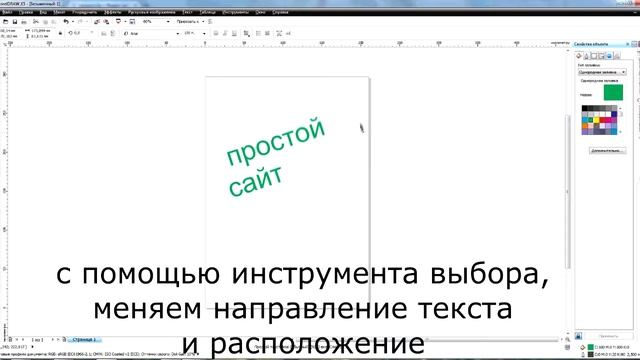
Task: Click the edit text icon
Action: click(x=288, y=33)
